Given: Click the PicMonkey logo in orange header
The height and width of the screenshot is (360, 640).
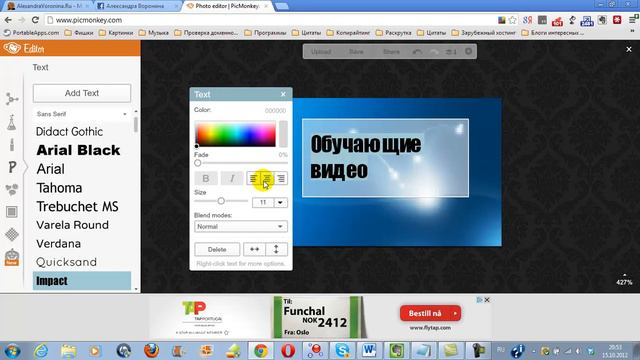Looking at the screenshot, I should (x=12, y=48).
